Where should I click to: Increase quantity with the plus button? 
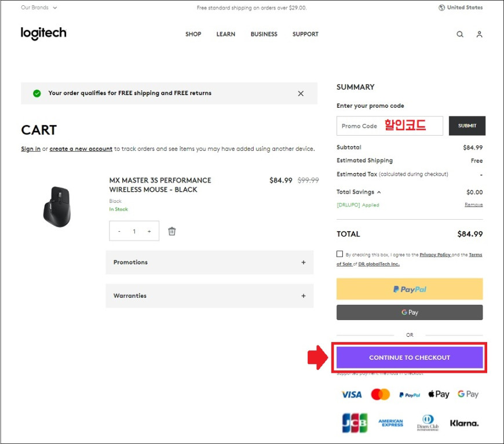(149, 231)
